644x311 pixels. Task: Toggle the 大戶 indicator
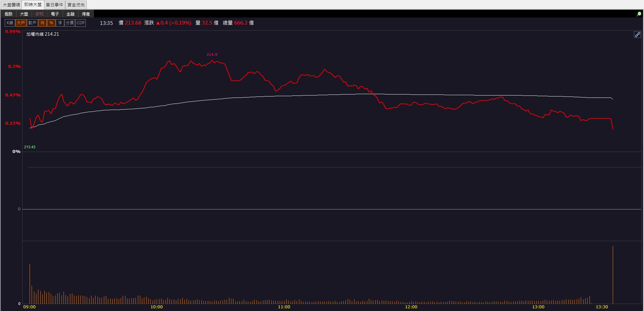[x=21, y=23]
